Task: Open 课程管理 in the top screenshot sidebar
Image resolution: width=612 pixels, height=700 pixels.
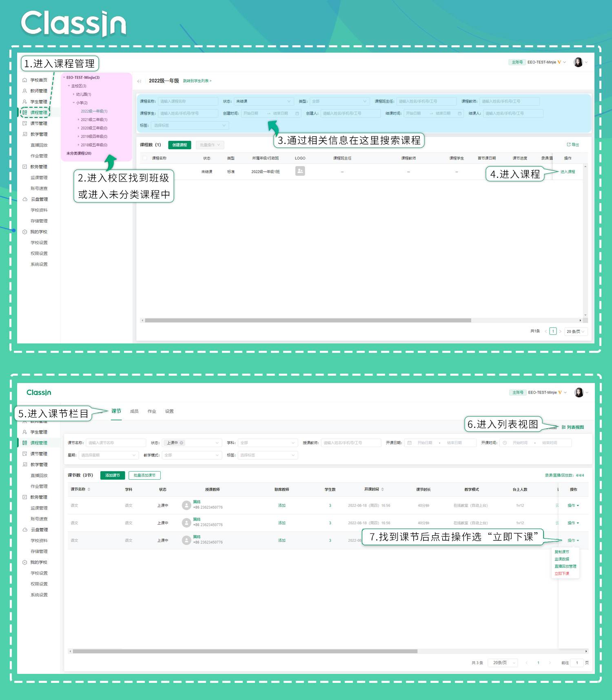Action: pyautogui.click(x=35, y=113)
